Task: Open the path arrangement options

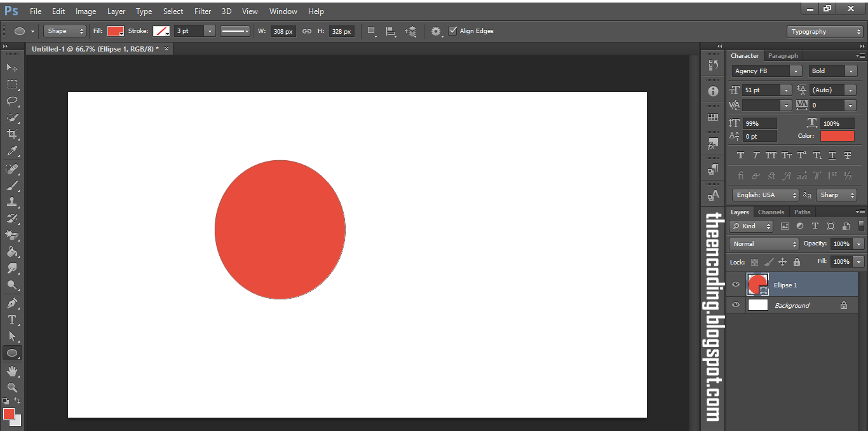Action: [410, 31]
